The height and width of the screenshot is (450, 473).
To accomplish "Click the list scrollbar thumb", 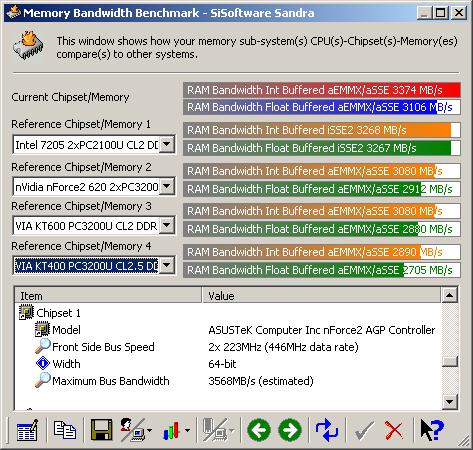I will [x=449, y=362].
